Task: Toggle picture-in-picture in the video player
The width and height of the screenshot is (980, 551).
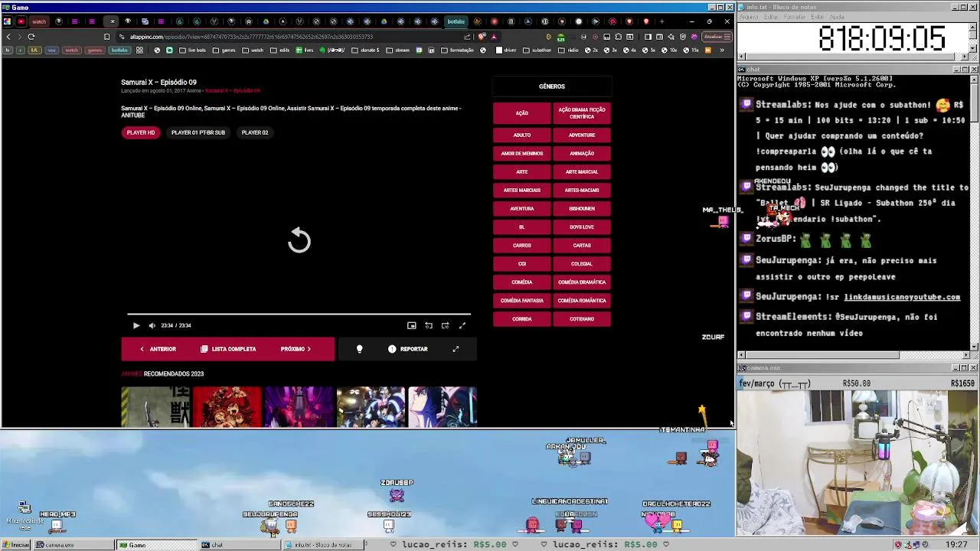Action: [412, 325]
